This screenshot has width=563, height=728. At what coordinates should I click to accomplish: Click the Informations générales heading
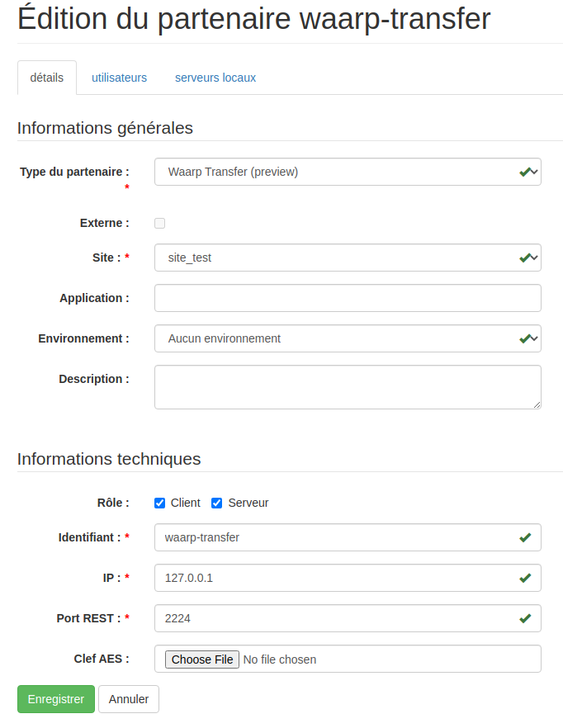(105, 128)
